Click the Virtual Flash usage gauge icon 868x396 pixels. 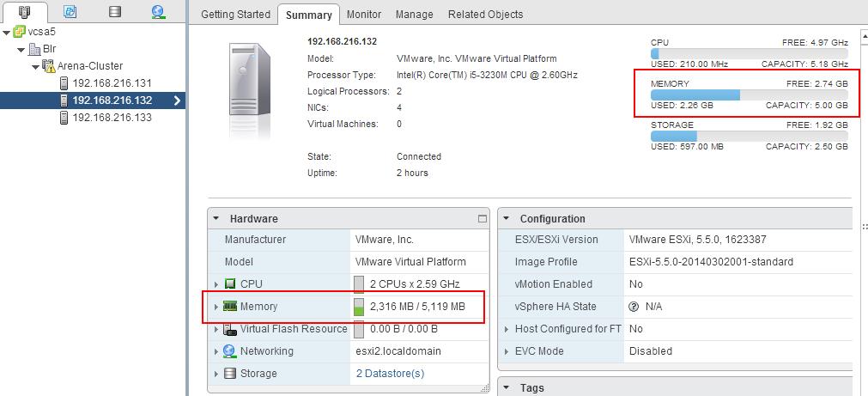click(x=359, y=329)
